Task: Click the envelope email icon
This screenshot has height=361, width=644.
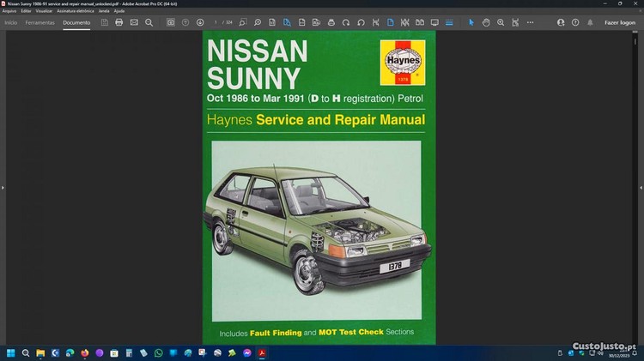Action: [134, 22]
